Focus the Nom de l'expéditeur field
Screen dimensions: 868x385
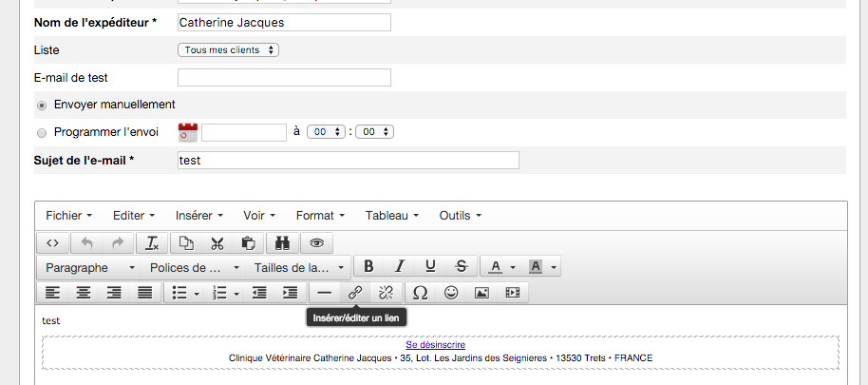tap(284, 22)
